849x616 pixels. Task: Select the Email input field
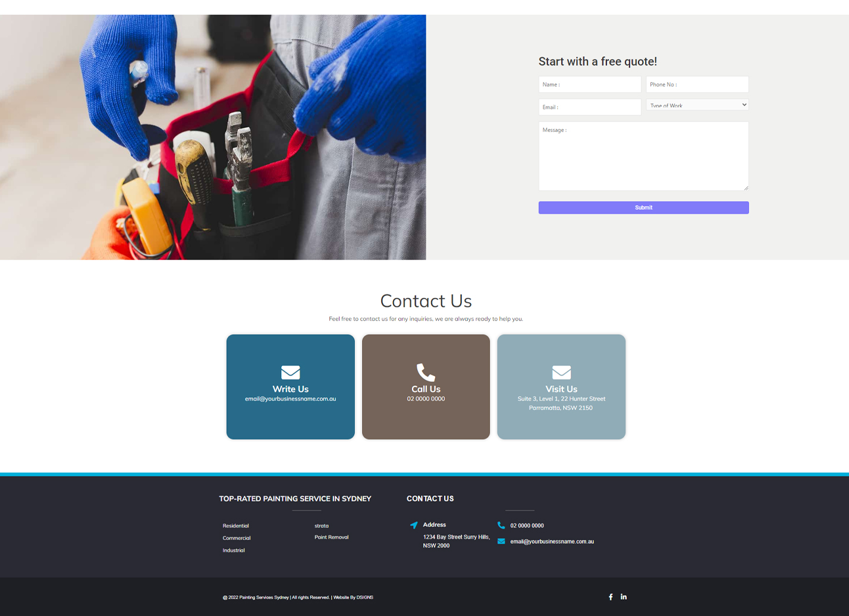[589, 107]
